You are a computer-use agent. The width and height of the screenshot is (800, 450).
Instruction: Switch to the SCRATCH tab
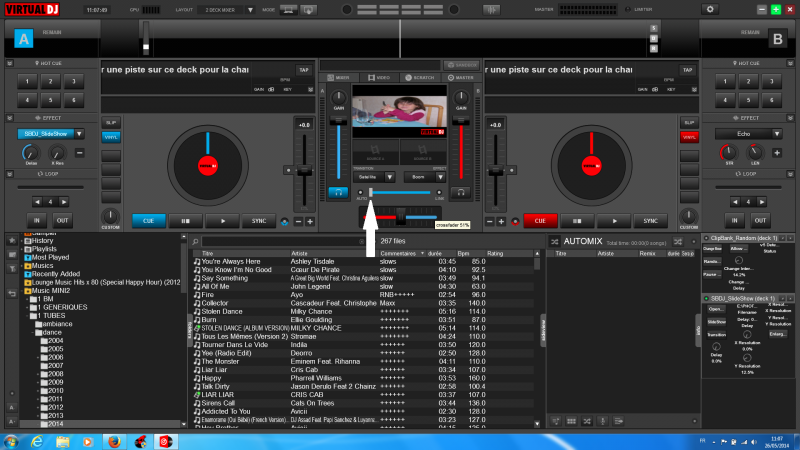pos(420,77)
